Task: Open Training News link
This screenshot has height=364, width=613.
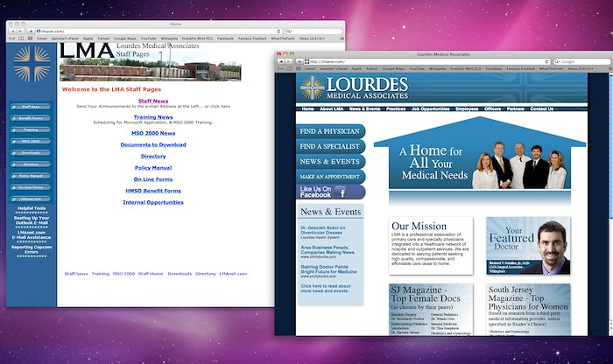Action: (x=153, y=117)
